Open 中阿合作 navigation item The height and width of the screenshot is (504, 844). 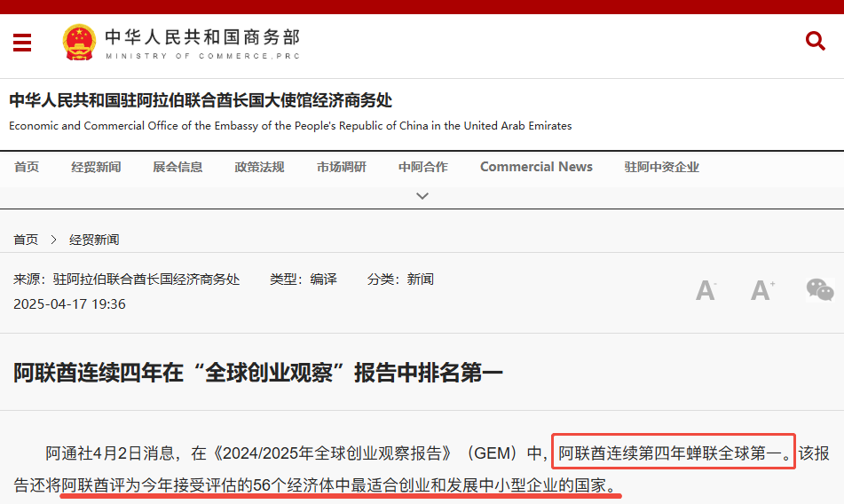tap(422, 167)
